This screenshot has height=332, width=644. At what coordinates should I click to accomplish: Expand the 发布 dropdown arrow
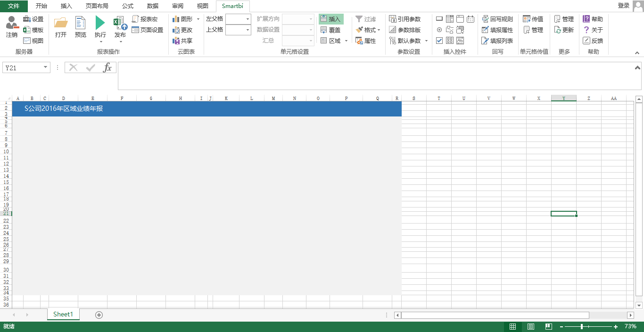[120, 41]
